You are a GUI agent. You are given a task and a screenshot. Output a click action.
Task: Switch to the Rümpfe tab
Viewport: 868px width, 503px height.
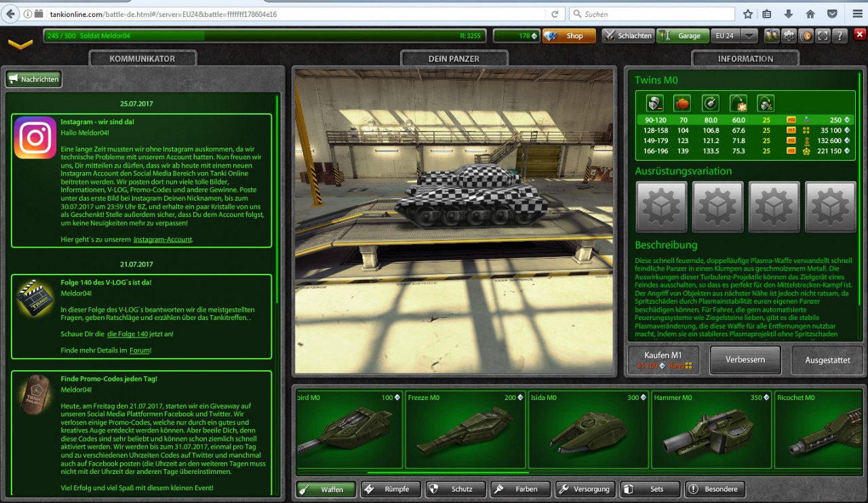click(391, 489)
